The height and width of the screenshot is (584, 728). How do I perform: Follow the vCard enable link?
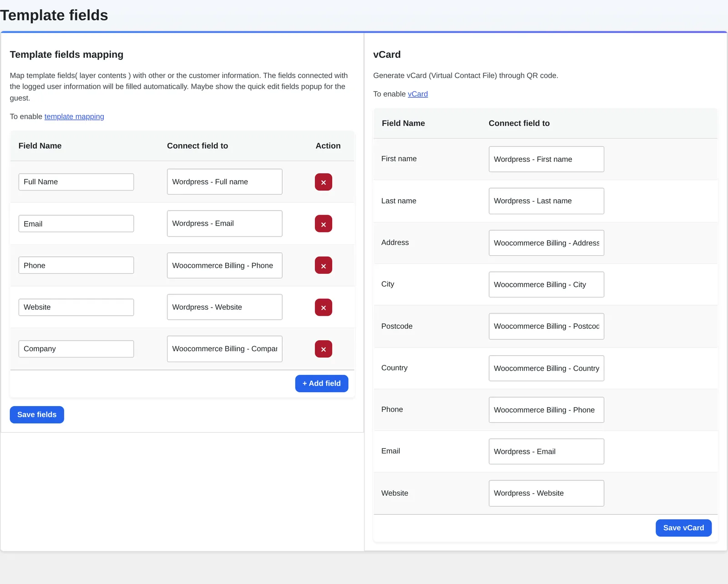click(418, 94)
